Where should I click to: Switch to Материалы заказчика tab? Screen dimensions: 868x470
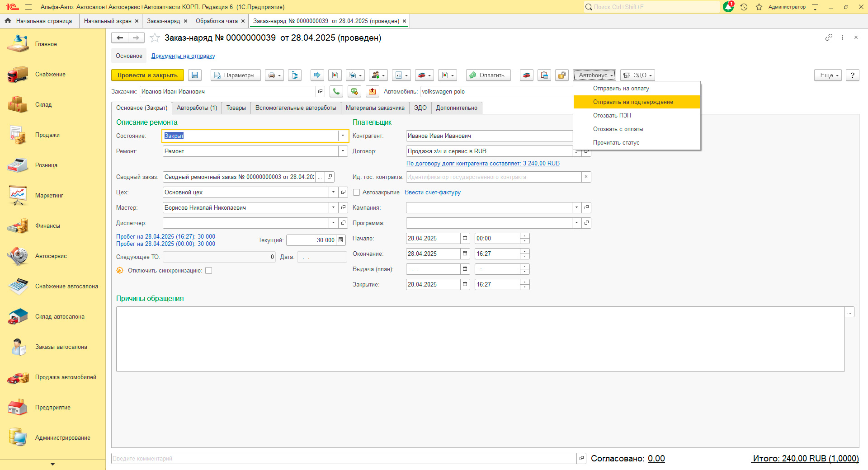point(375,108)
